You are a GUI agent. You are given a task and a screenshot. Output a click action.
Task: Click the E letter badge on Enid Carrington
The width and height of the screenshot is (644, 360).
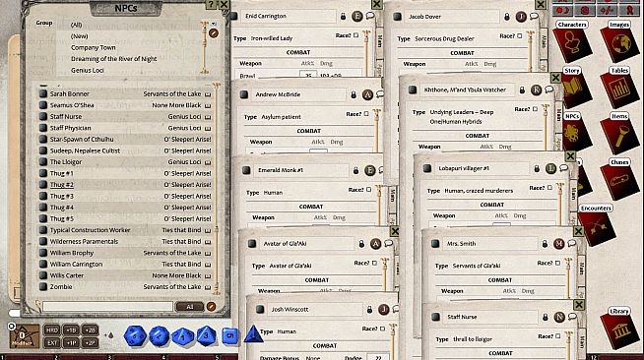tap(357, 16)
